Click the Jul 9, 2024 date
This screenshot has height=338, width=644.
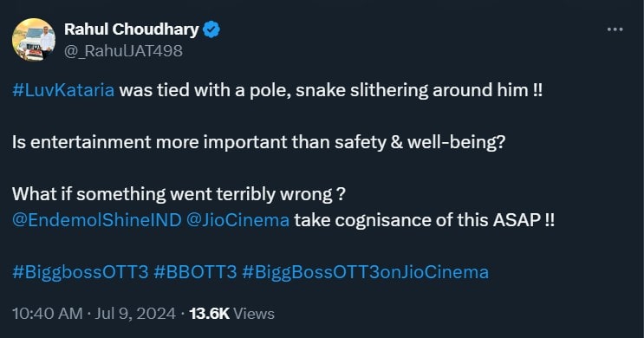(x=135, y=314)
